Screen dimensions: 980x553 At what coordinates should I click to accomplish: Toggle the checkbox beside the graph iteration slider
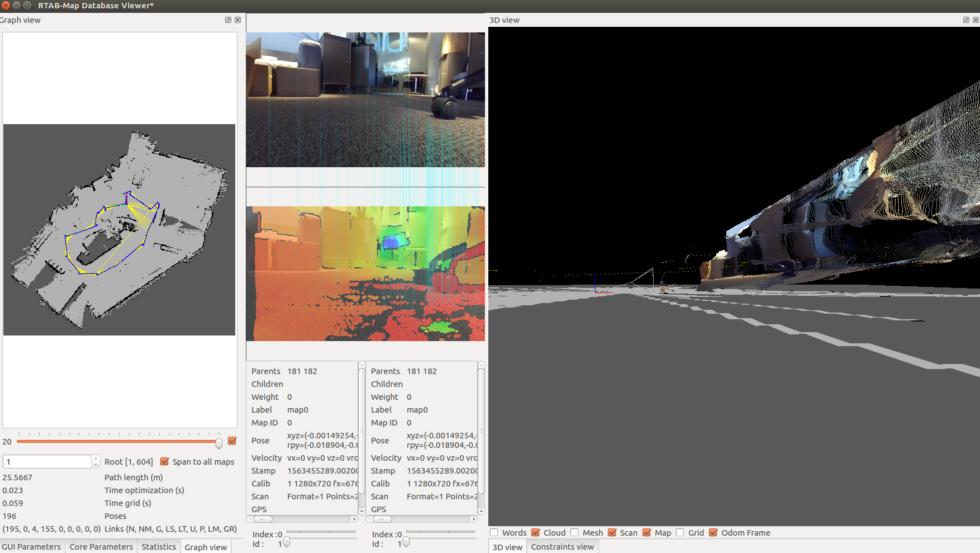pos(232,441)
